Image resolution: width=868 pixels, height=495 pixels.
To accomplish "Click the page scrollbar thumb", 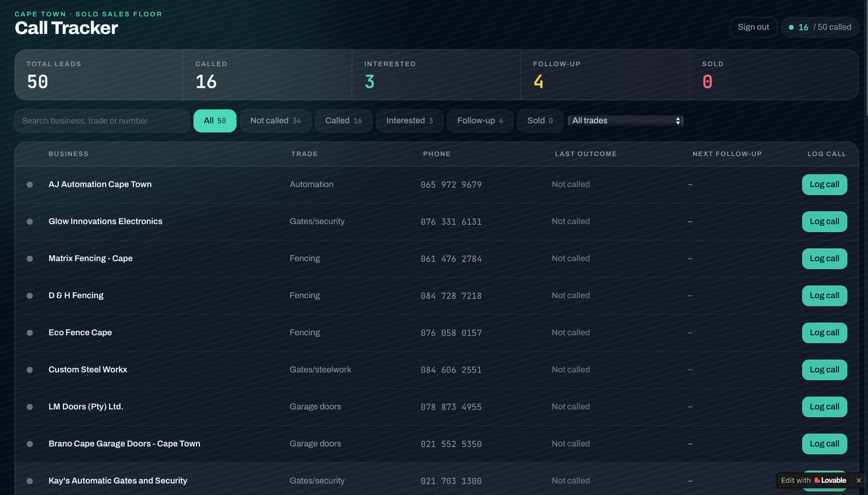I will click(x=866, y=59).
